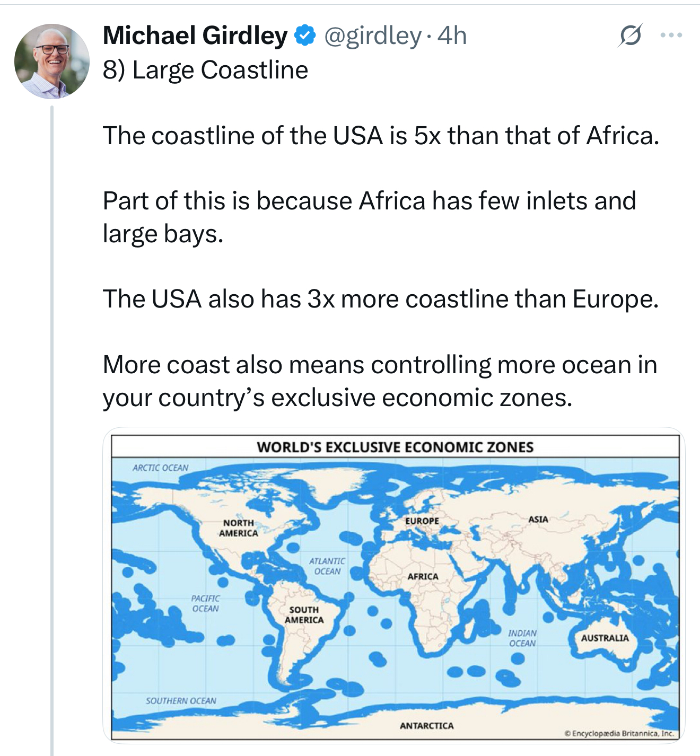700x756 pixels.
Task: Open Michael Girdley's profile avatar
Action: click(52, 61)
